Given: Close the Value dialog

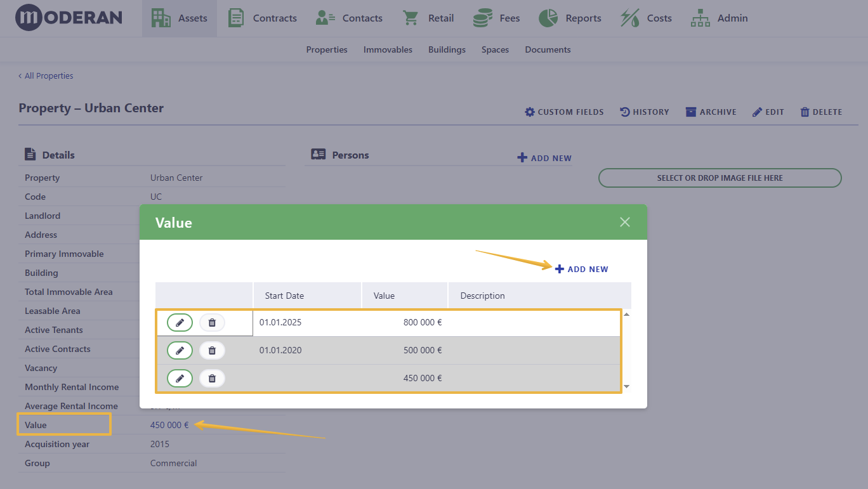Looking at the screenshot, I should pos(625,222).
